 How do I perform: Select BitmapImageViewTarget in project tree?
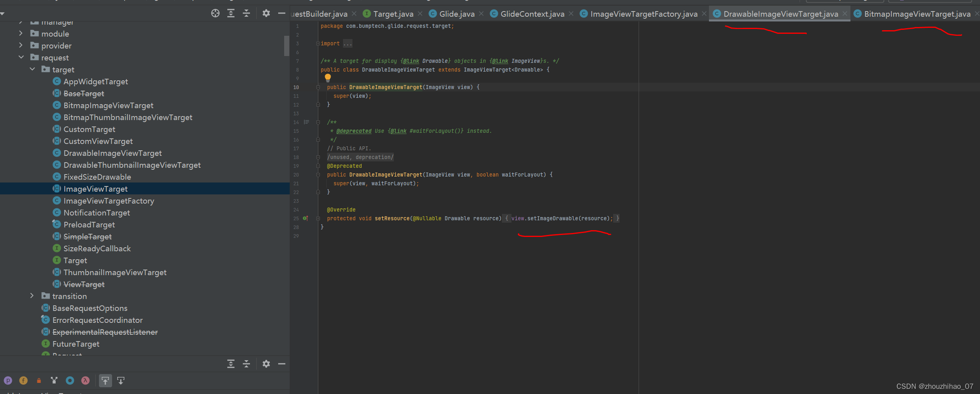click(x=108, y=105)
